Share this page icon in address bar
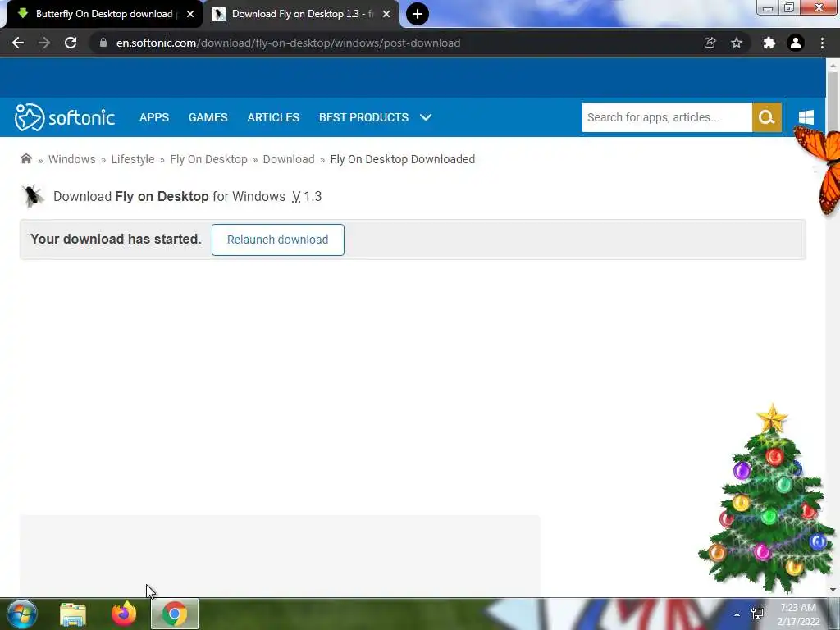This screenshot has height=630, width=840. (710, 43)
